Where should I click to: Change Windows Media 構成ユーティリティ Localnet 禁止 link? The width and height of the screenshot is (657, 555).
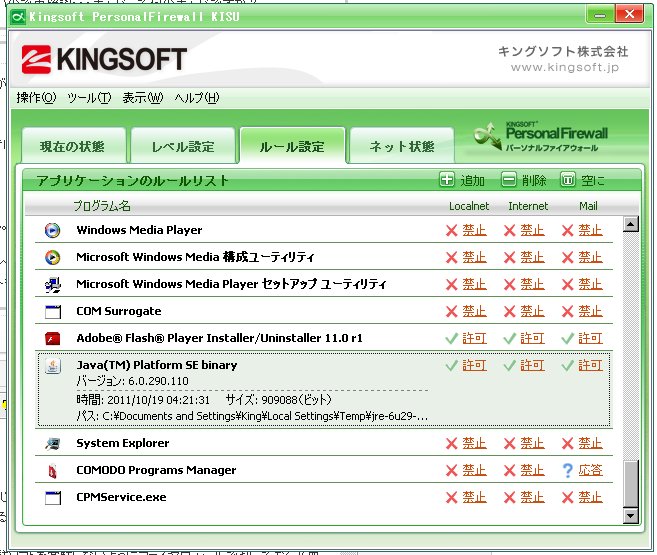point(474,257)
